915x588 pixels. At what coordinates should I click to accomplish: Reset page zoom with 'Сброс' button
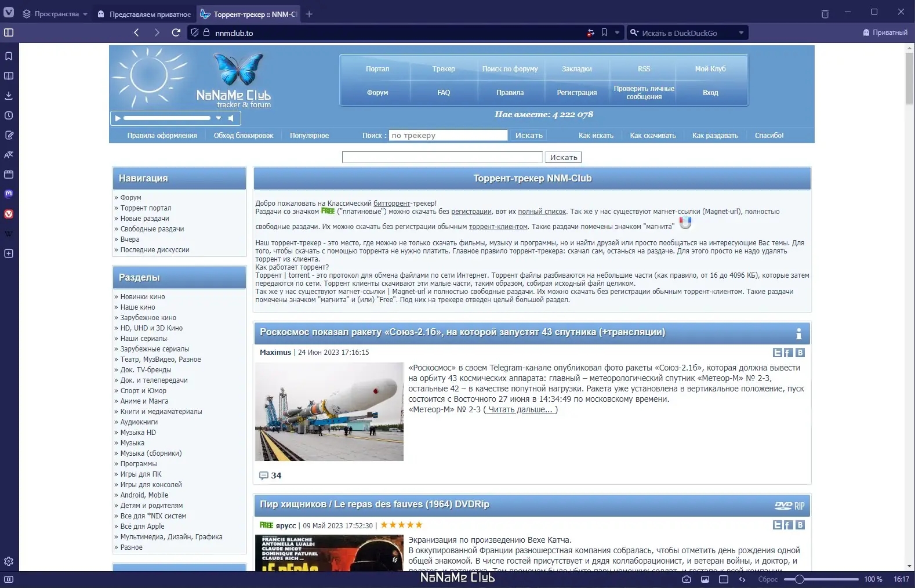(768, 579)
